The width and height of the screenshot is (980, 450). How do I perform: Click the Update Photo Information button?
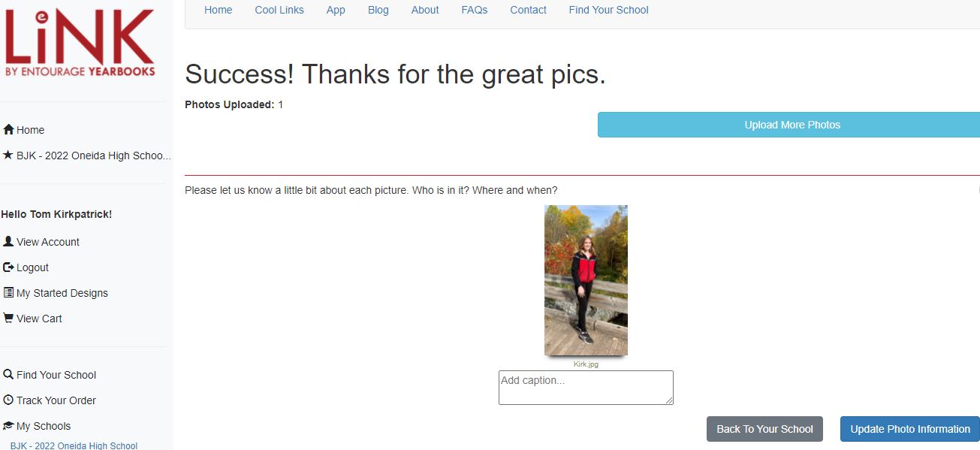pyautogui.click(x=910, y=429)
